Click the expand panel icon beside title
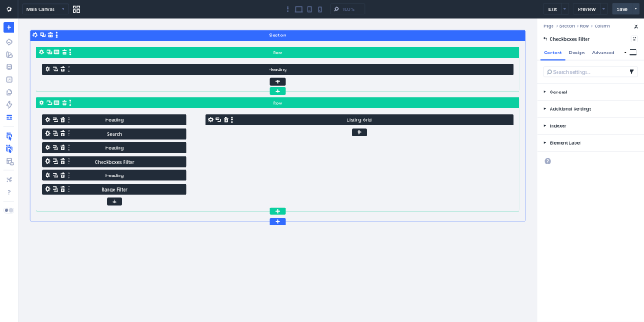Image resolution: width=644 pixels, height=322 pixels. point(635,39)
